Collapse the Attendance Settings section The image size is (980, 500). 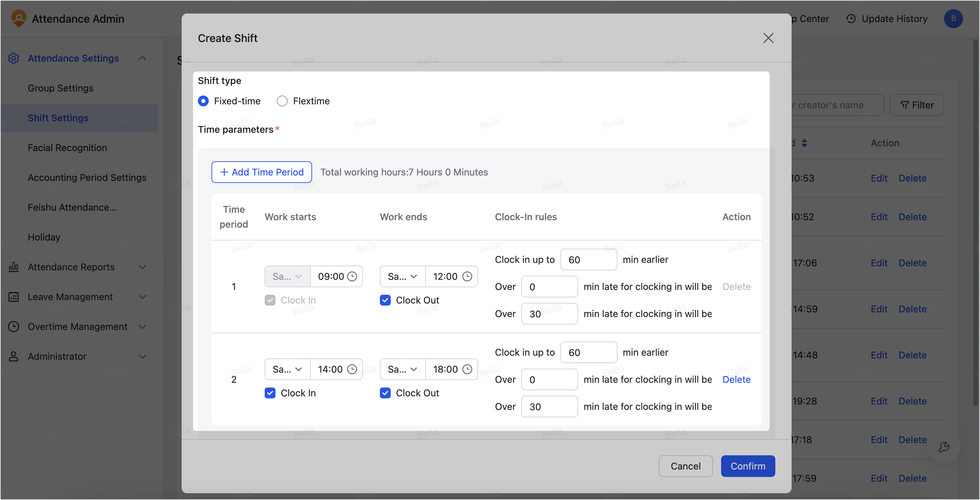(142, 58)
